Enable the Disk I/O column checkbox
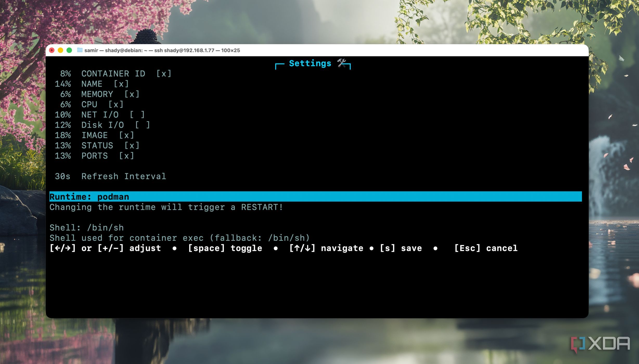The height and width of the screenshot is (364, 639). coord(143,125)
